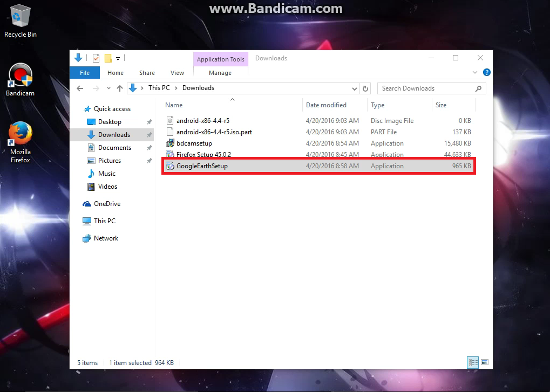Click This PC in the address bar

click(x=159, y=88)
